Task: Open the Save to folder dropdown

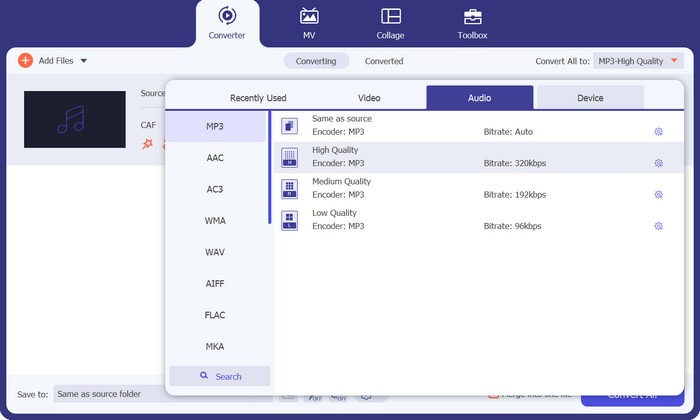Action: 110,394
